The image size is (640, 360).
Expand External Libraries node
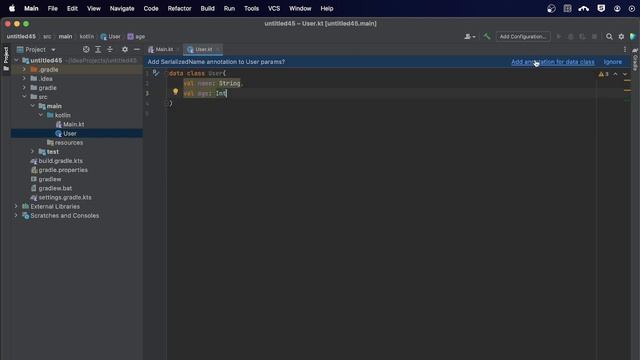pos(16,206)
